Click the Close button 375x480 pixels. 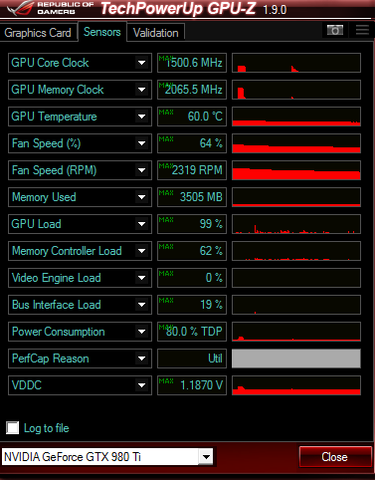click(x=335, y=457)
